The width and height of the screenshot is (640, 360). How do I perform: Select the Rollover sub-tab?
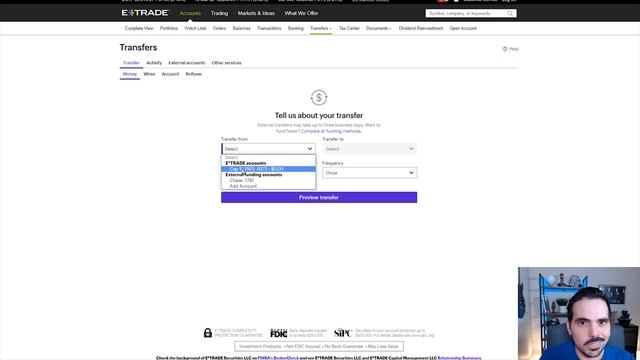[194, 74]
